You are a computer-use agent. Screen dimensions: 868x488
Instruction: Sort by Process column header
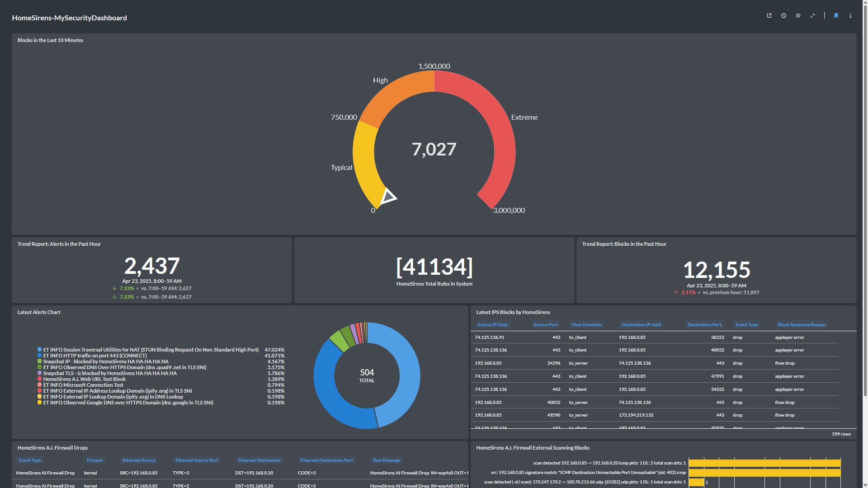point(94,460)
